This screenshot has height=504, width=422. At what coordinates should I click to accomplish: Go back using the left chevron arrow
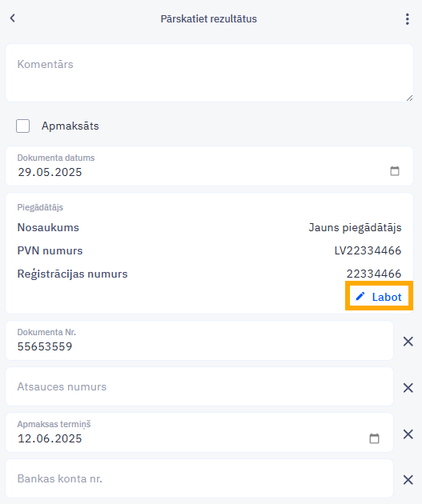[13, 18]
